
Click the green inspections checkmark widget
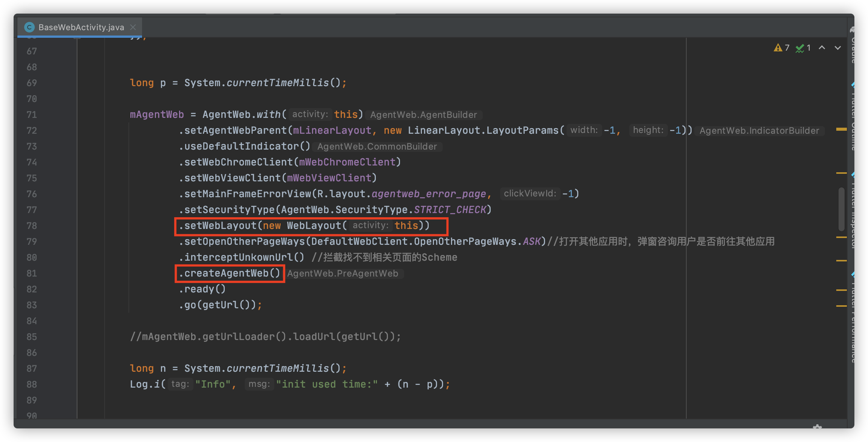(x=802, y=48)
